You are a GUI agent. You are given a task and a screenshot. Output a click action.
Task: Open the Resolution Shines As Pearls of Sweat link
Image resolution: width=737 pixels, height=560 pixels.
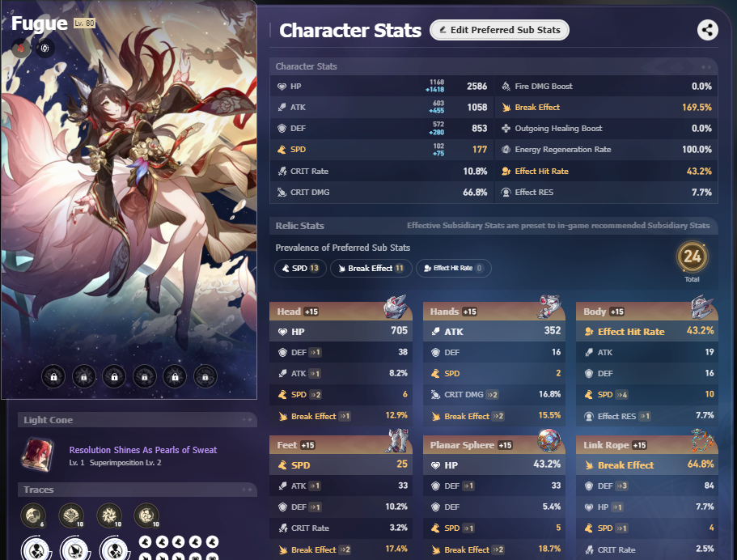pyautogui.click(x=143, y=450)
